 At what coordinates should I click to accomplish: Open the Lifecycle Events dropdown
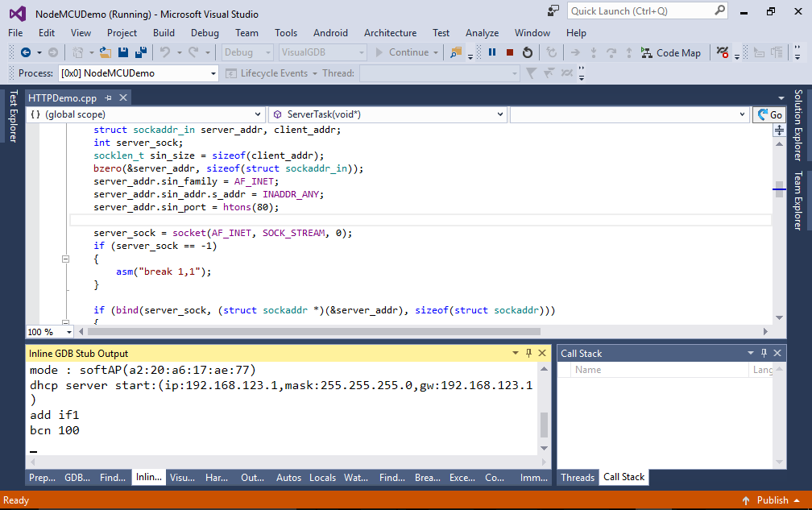point(271,73)
